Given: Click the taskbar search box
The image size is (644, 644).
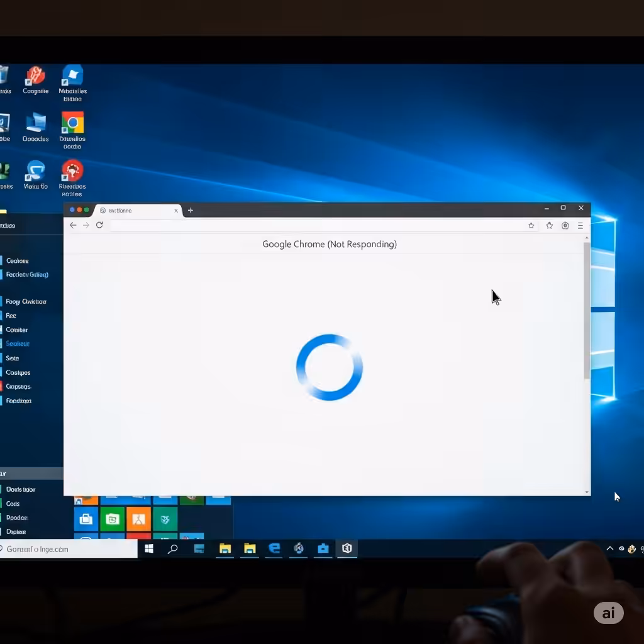Looking at the screenshot, I should point(68,549).
